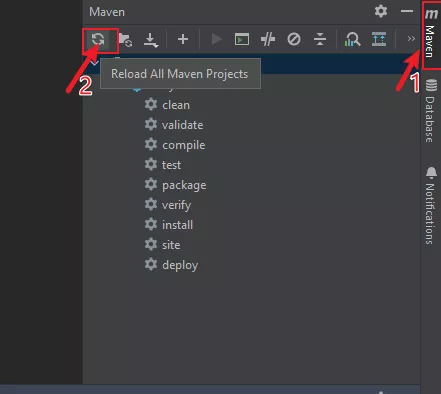Open the Database side tab

[431, 111]
